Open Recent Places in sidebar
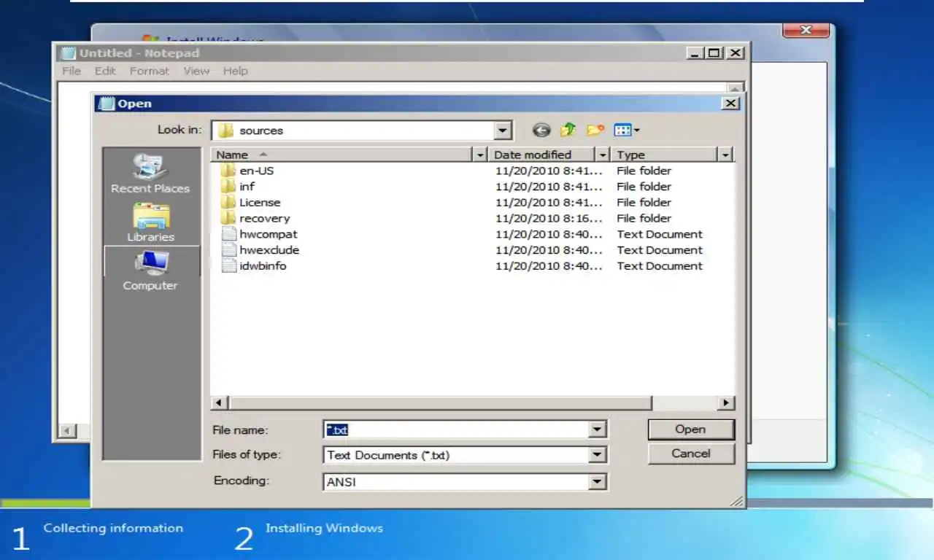This screenshot has width=934, height=560. [x=150, y=174]
